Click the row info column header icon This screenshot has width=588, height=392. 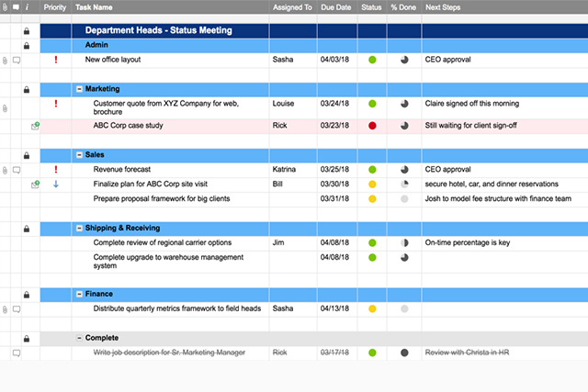(x=27, y=7)
